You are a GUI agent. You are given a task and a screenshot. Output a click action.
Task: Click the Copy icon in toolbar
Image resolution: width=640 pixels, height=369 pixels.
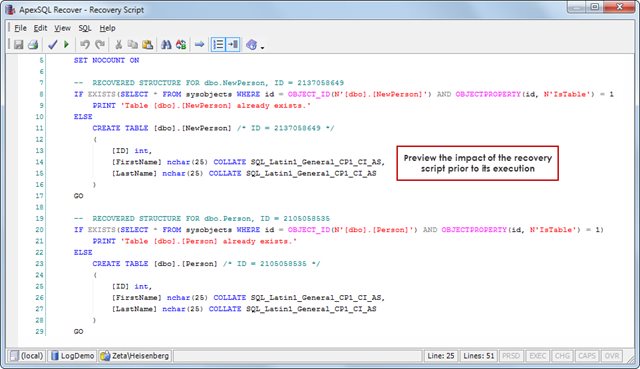pyautogui.click(x=133, y=44)
